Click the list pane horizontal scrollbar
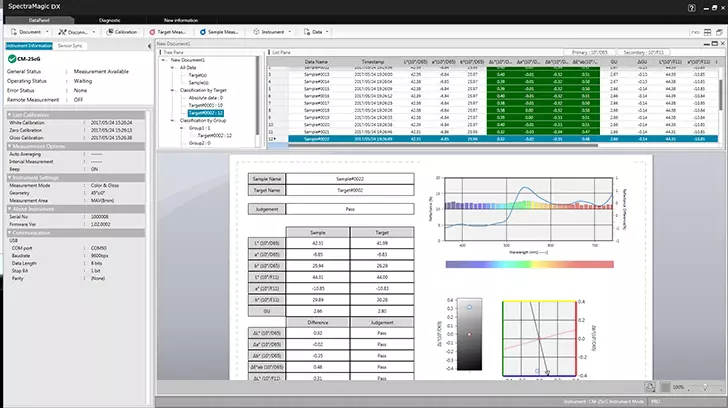The width and height of the screenshot is (728, 408). pos(443,146)
